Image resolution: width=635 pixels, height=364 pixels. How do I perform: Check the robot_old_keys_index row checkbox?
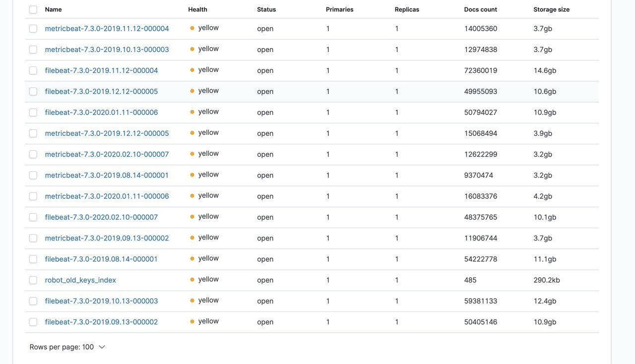coord(33,280)
